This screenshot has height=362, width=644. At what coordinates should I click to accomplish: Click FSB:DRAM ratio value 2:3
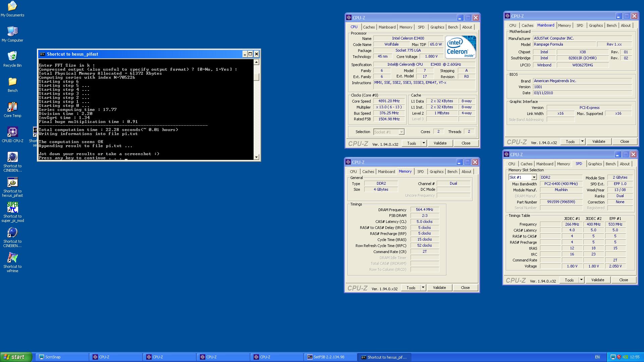point(425,216)
